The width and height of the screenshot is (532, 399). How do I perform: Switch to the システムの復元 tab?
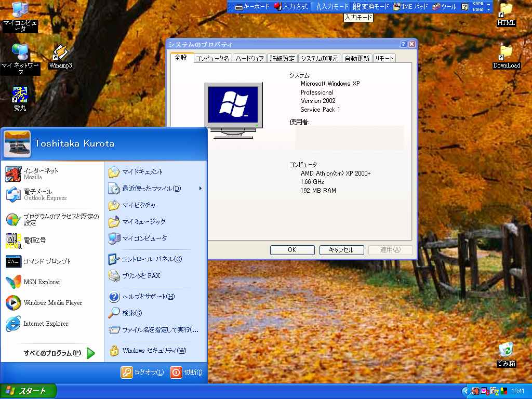point(320,58)
